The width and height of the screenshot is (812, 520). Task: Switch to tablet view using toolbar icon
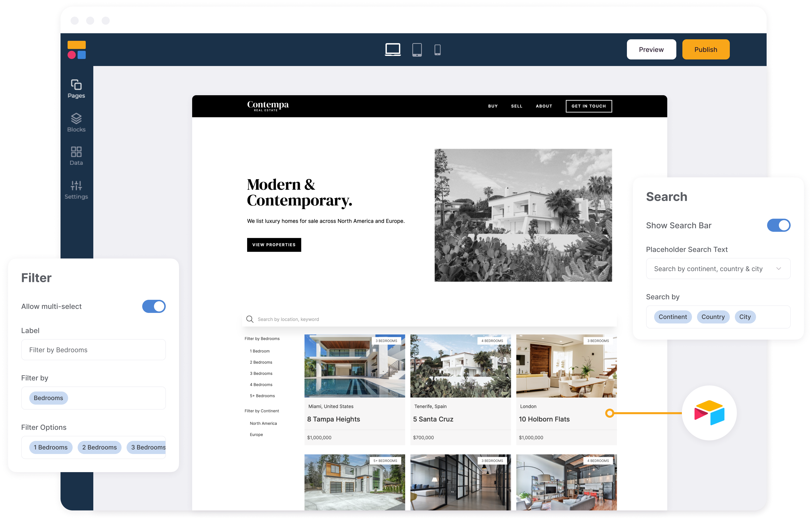[416, 49]
